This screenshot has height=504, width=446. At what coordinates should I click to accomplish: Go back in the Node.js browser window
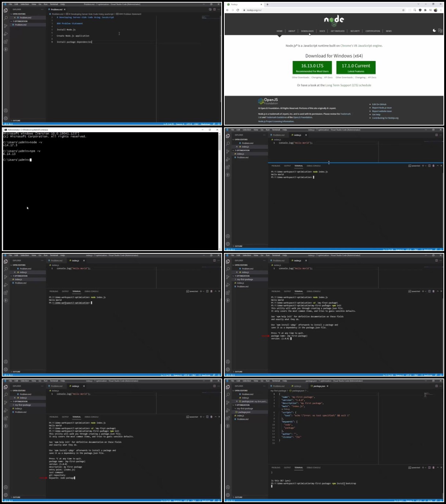[x=228, y=10]
